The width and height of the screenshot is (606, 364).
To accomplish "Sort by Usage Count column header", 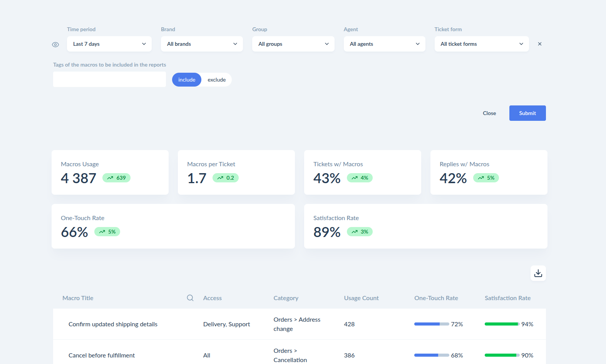I will pyautogui.click(x=361, y=298).
